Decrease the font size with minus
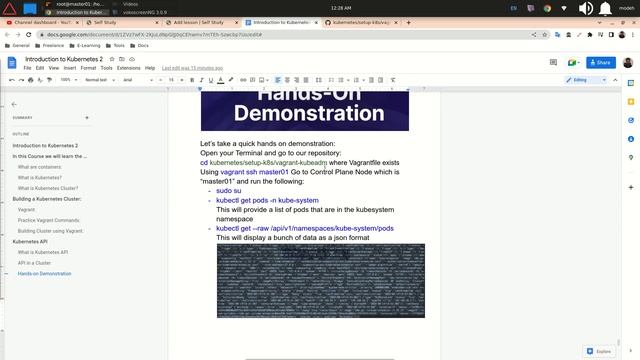The image size is (640, 360). 161,80
